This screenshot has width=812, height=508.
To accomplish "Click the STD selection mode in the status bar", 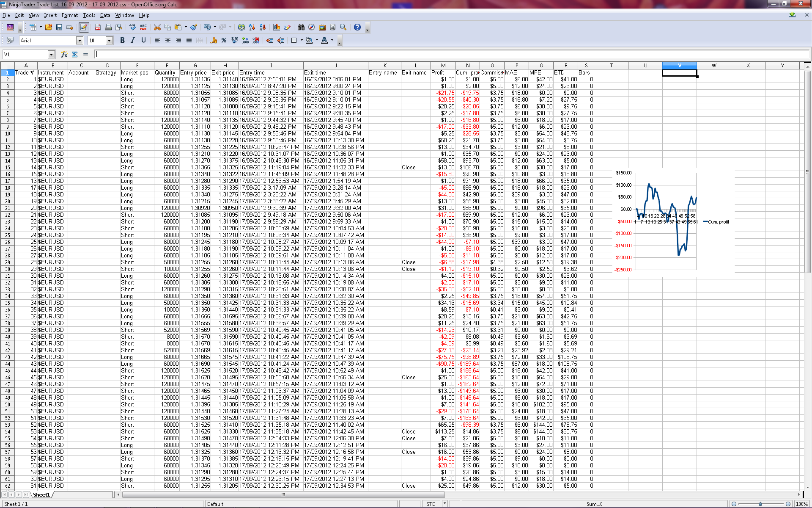I will click(x=431, y=504).
